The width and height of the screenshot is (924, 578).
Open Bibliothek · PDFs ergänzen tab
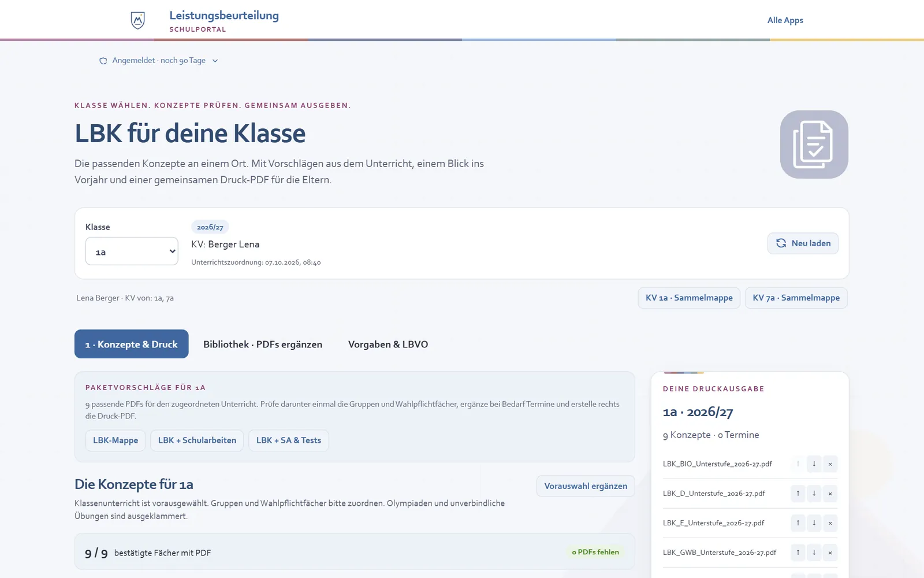tap(263, 344)
